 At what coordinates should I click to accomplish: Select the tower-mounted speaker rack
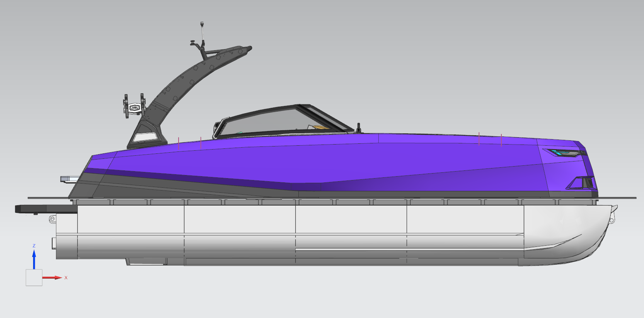tap(135, 106)
